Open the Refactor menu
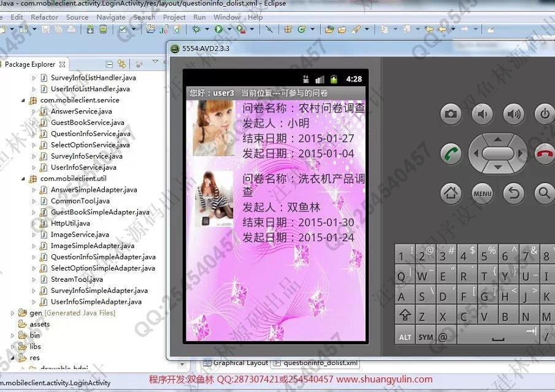Image resolution: width=555 pixels, height=392 pixels. pyautogui.click(x=44, y=17)
